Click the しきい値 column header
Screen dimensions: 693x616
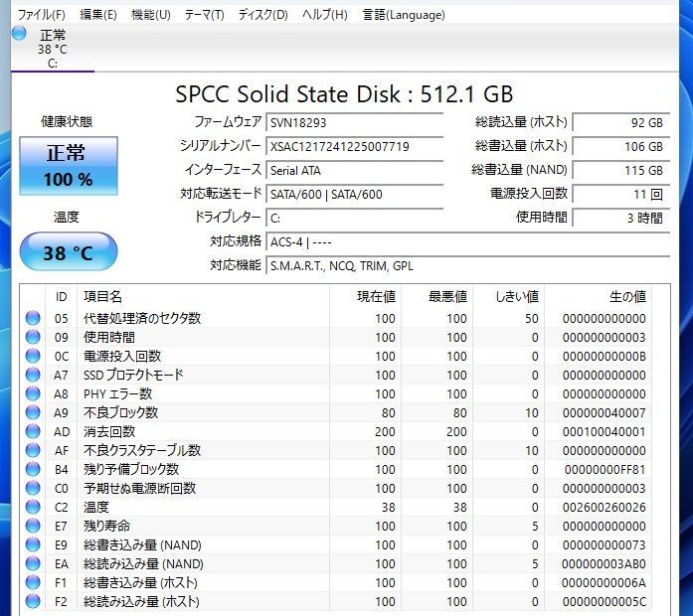(509, 296)
